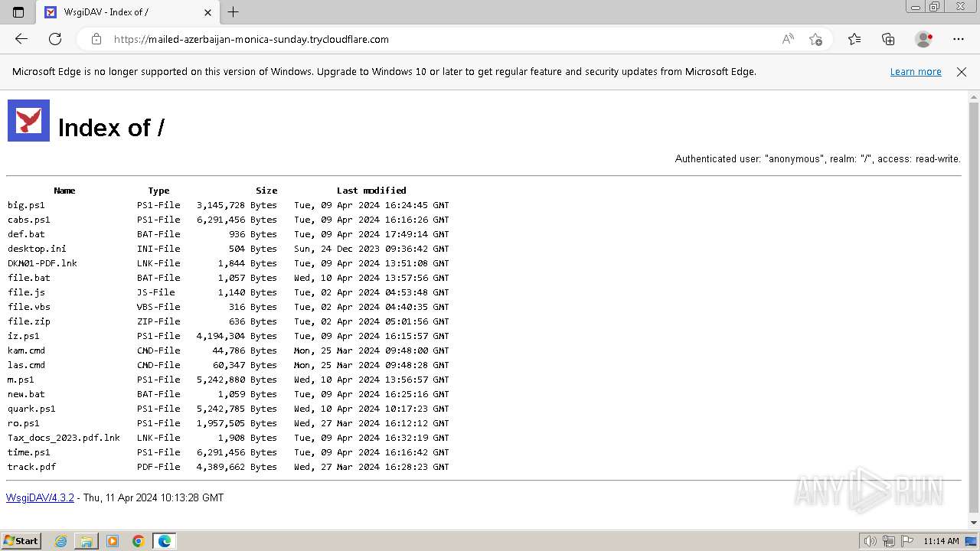Click the Name column header
Screen dimensions: 980x551
pyautogui.click(x=64, y=191)
